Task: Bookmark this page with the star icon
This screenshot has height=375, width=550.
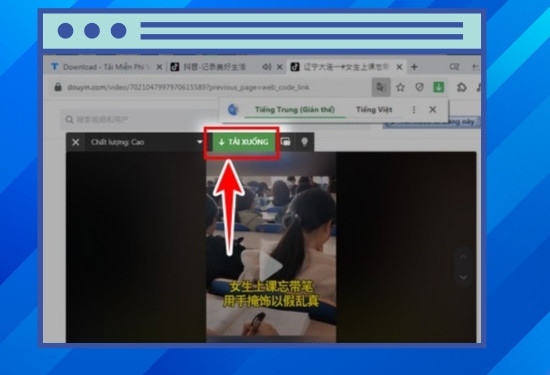Action: click(x=400, y=87)
